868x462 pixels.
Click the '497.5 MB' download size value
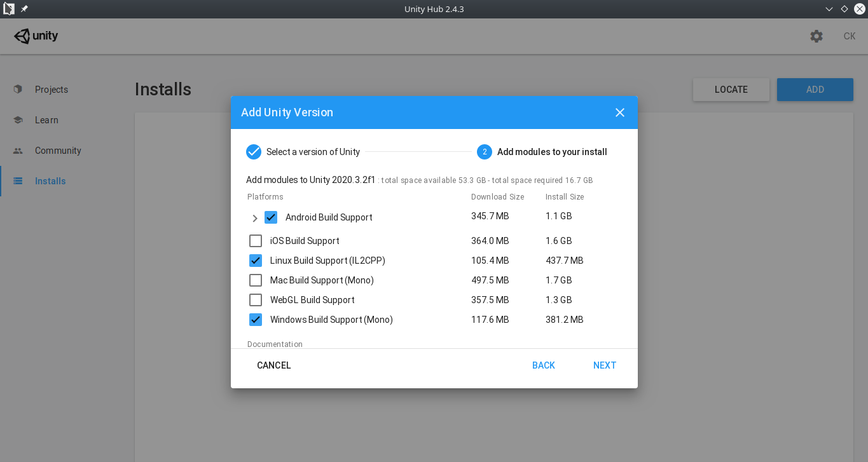coord(490,280)
